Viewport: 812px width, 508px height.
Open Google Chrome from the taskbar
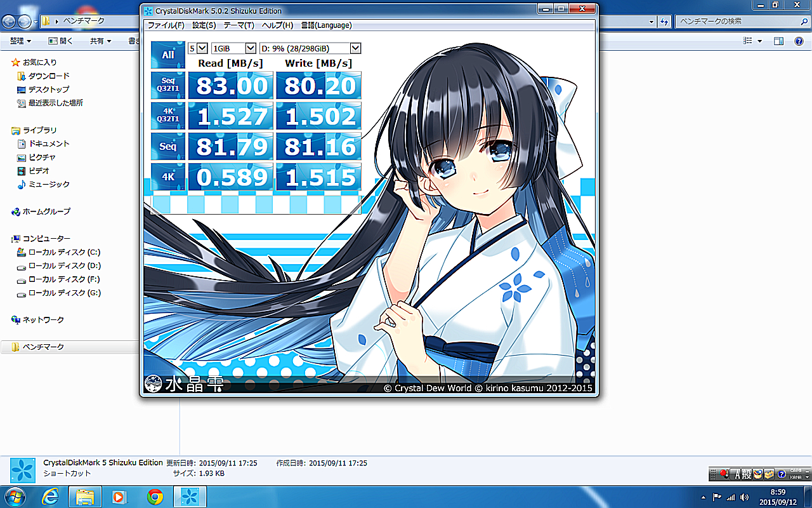[155, 496]
